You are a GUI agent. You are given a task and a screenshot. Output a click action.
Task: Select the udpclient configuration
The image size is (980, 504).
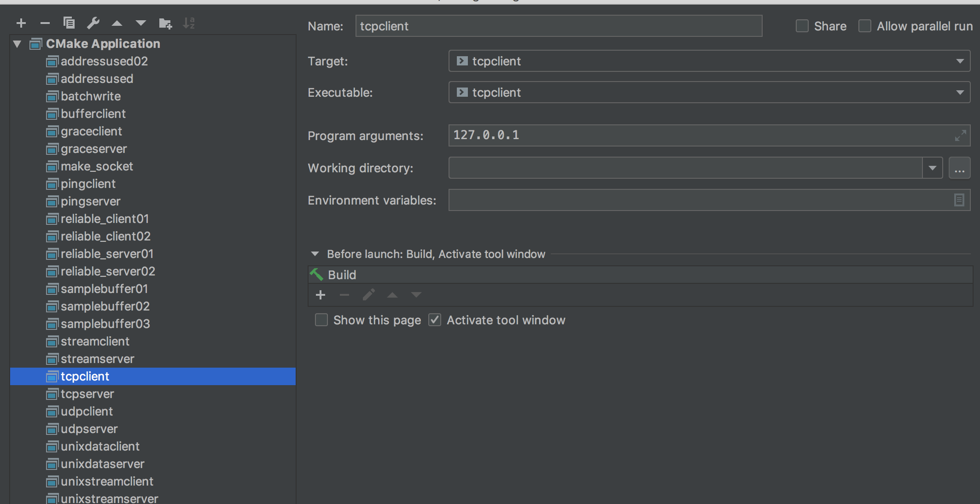(x=87, y=411)
